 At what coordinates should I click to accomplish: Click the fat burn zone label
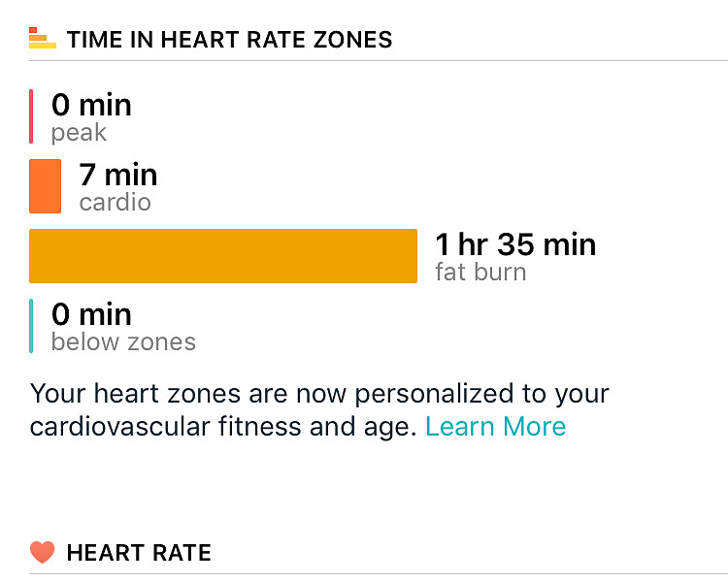[x=480, y=272]
